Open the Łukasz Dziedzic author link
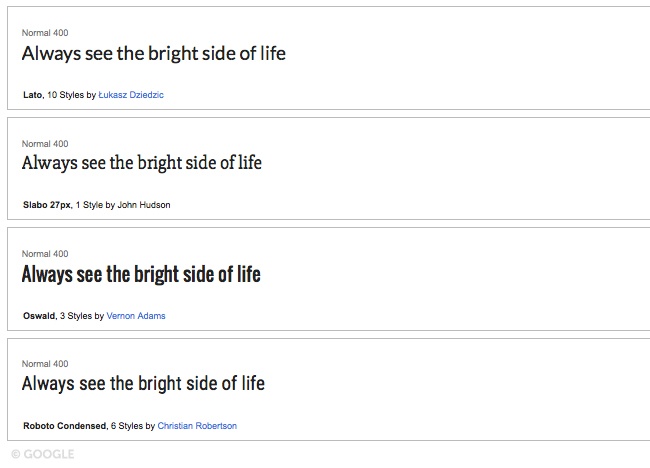 tap(131, 95)
